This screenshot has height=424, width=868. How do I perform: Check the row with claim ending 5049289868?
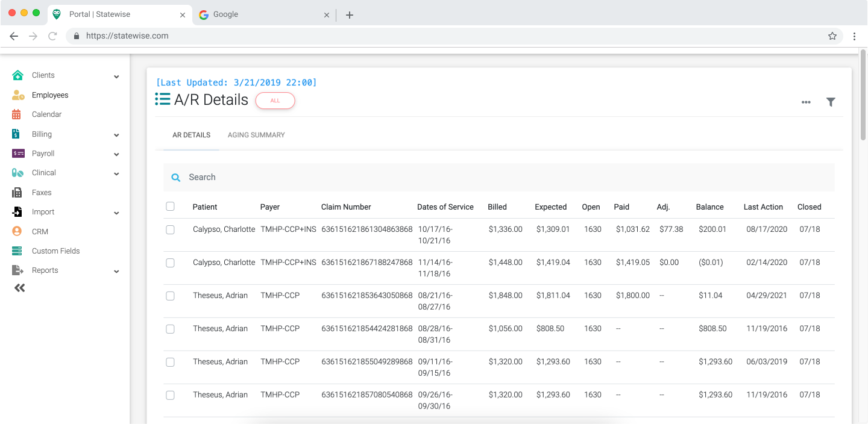(x=170, y=362)
